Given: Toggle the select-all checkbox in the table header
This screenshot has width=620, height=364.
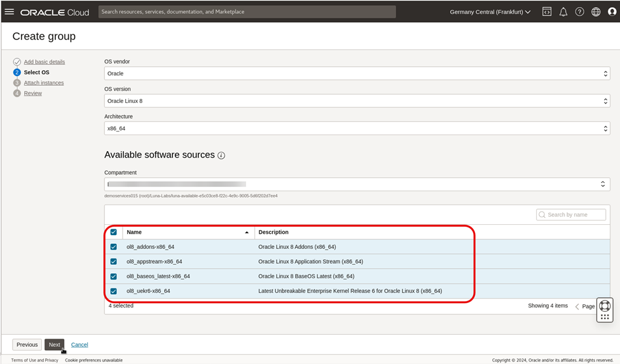Looking at the screenshot, I should [113, 232].
